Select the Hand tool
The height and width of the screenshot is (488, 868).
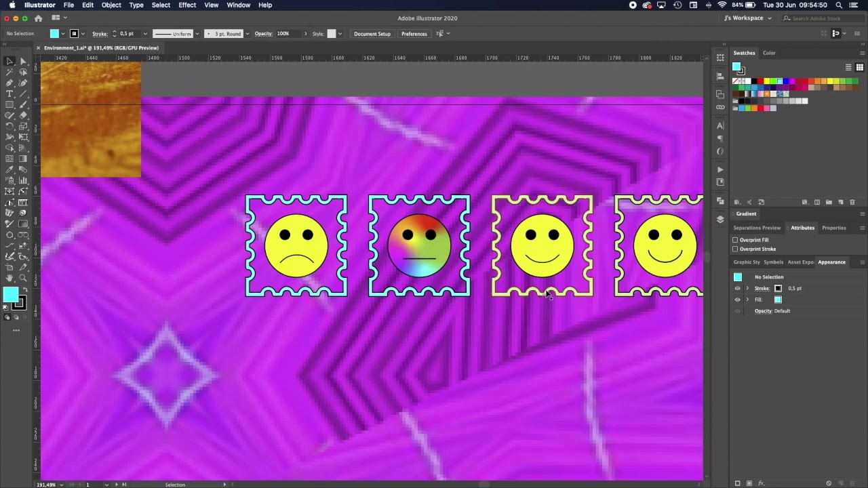(9, 278)
